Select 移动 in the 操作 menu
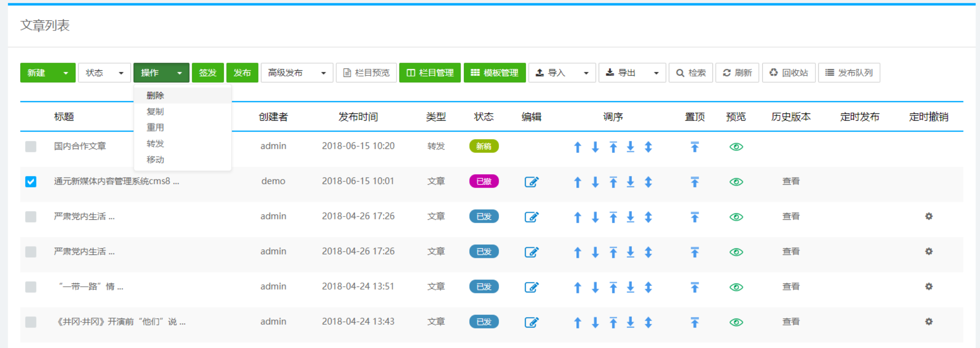The image size is (980, 348). tap(155, 160)
